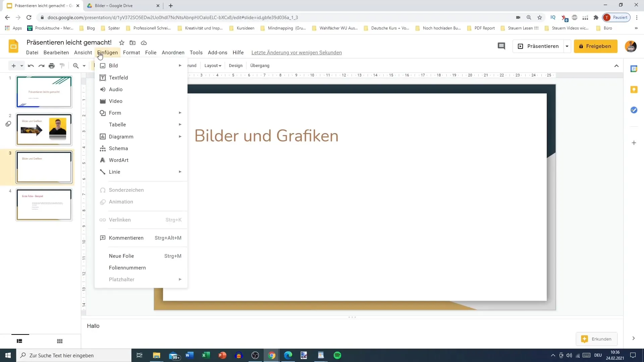Expand the Diagramm submenu

tap(141, 137)
